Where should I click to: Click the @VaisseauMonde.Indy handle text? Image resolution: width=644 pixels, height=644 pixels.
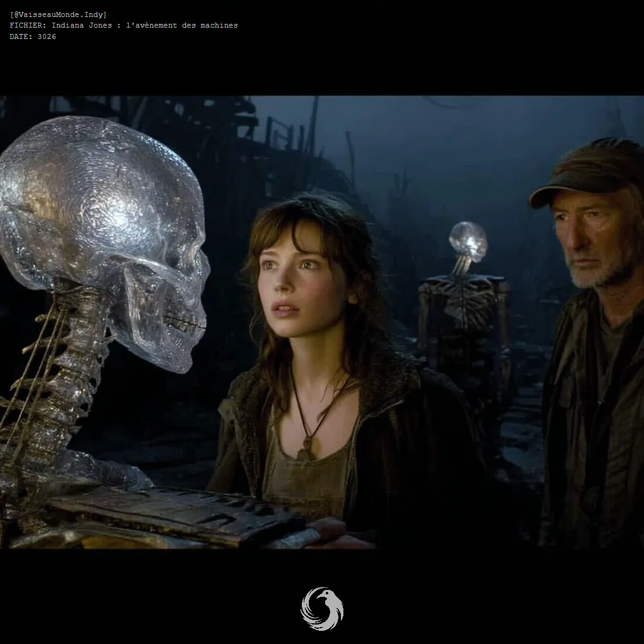(58, 15)
